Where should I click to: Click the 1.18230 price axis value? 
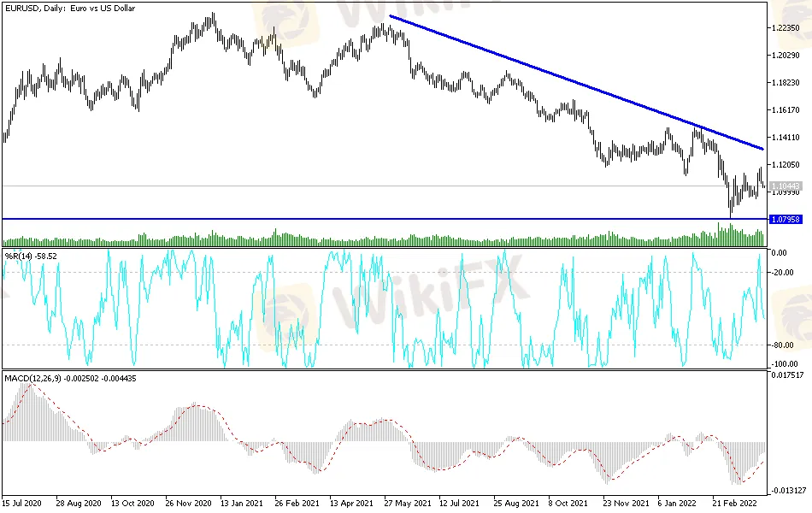click(786, 82)
